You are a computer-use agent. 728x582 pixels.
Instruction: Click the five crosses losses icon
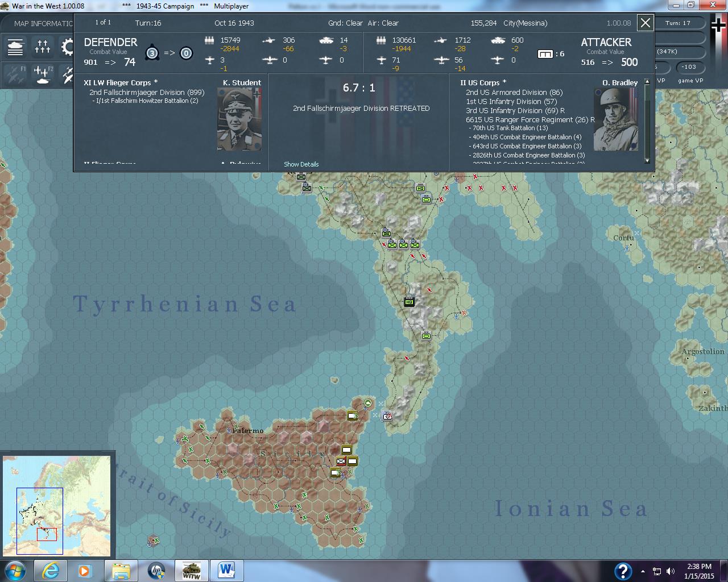[43, 47]
